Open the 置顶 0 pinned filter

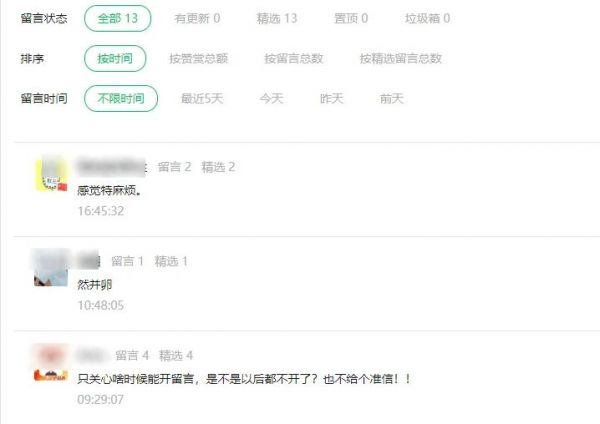click(x=351, y=18)
